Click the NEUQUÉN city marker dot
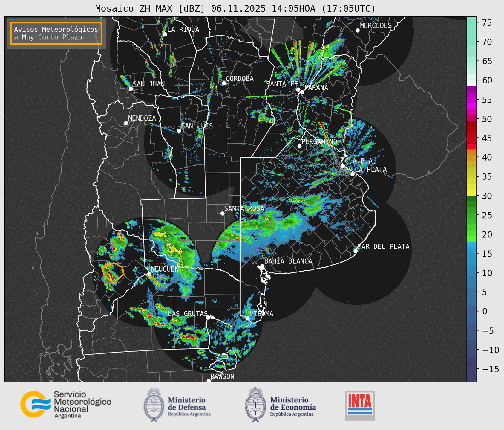The height and width of the screenshot is (430, 504). pos(149,274)
